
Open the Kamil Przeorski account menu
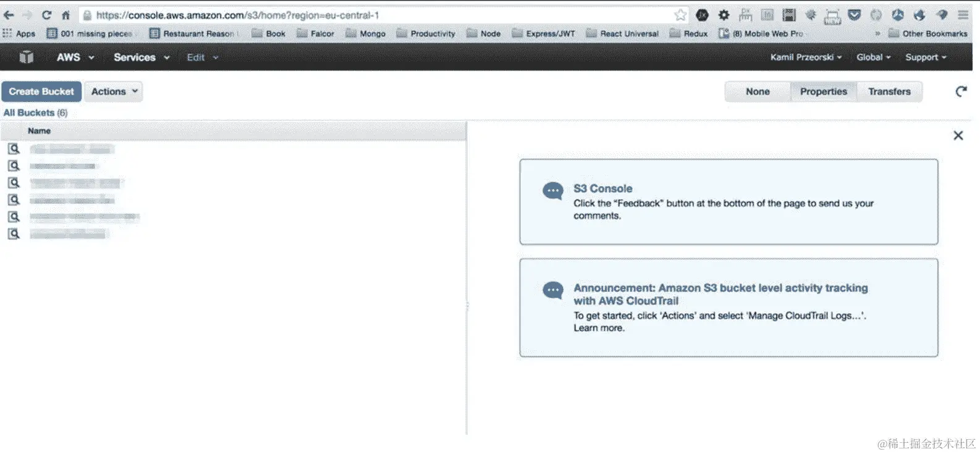coord(806,57)
